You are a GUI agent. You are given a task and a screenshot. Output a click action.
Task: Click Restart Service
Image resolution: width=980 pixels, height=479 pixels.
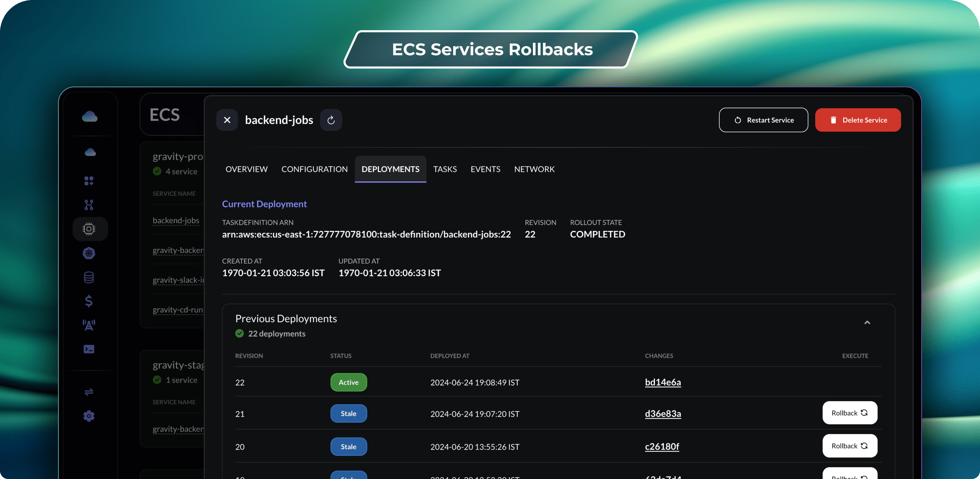pos(763,120)
